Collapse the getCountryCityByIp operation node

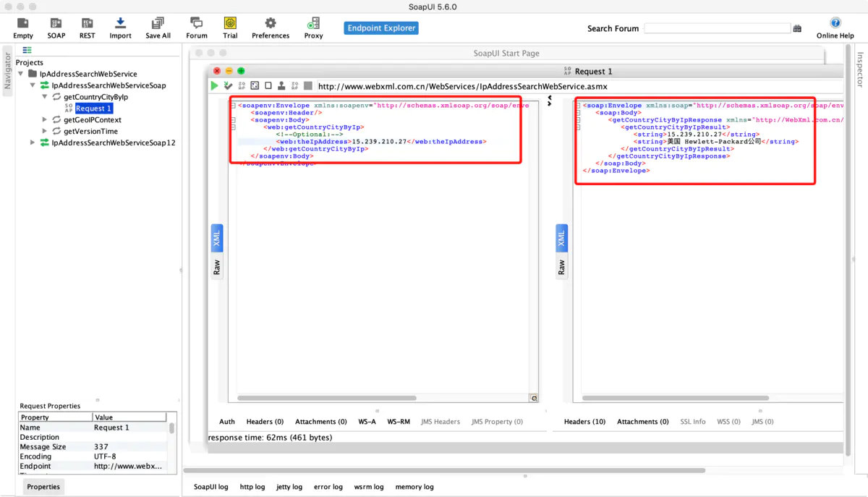pos(45,97)
